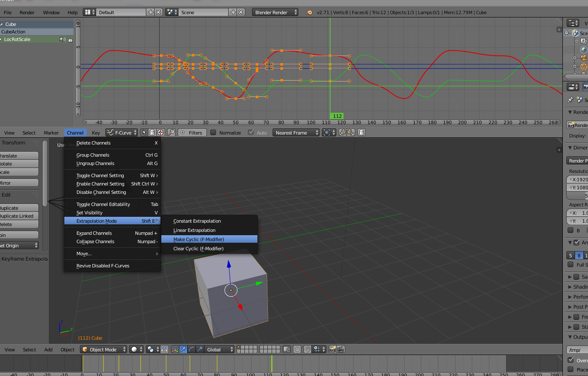
Task: Click the Filters button in graph editor
Action: click(x=192, y=133)
